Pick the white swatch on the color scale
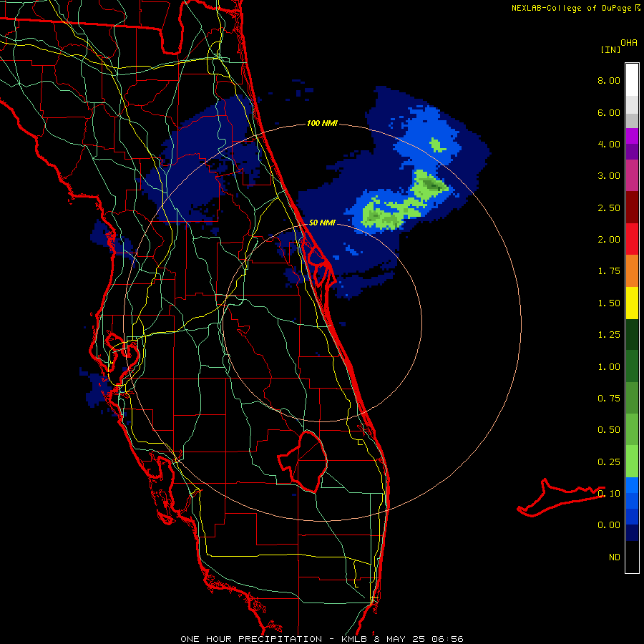Screen dimensions: 644x644 click(x=632, y=79)
